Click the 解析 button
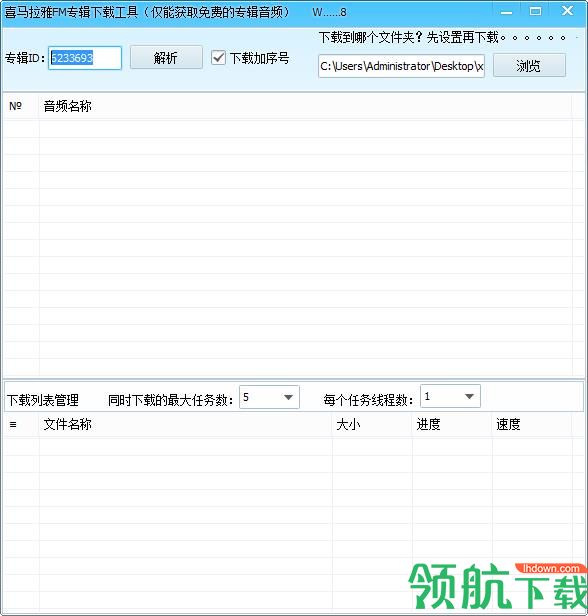Viewport: 588px width, 616px height. click(x=166, y=58)
